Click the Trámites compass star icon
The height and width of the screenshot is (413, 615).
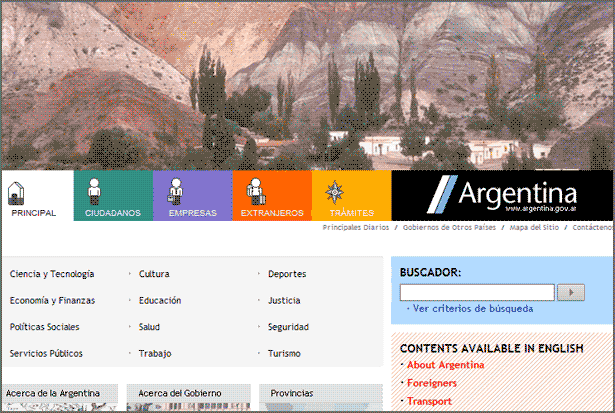(335, 192)
